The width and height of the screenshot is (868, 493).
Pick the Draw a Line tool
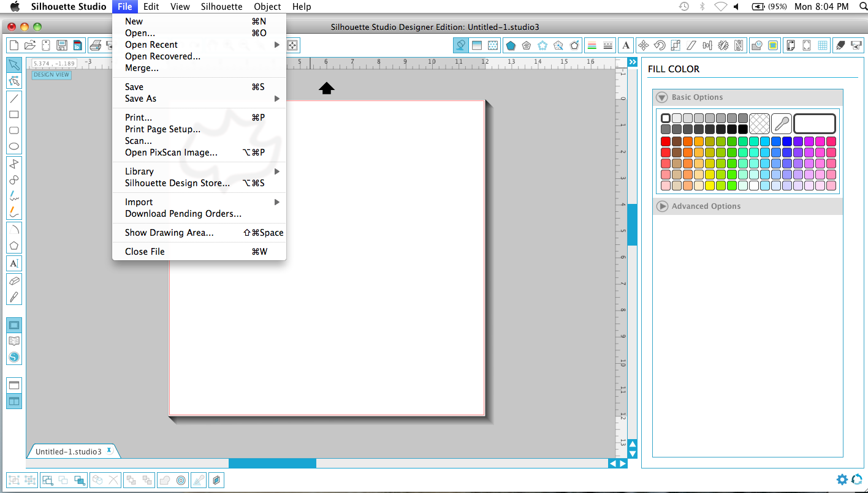pyautogui.click(x=14, y=98)
